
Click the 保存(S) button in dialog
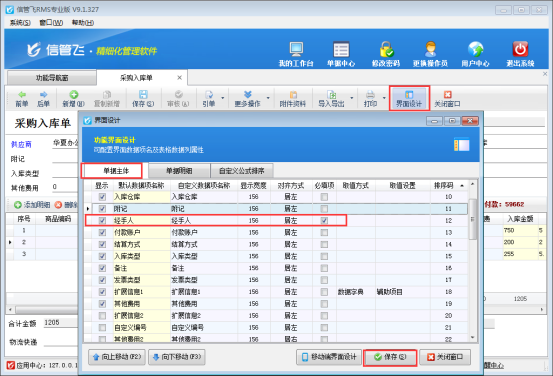390,357
